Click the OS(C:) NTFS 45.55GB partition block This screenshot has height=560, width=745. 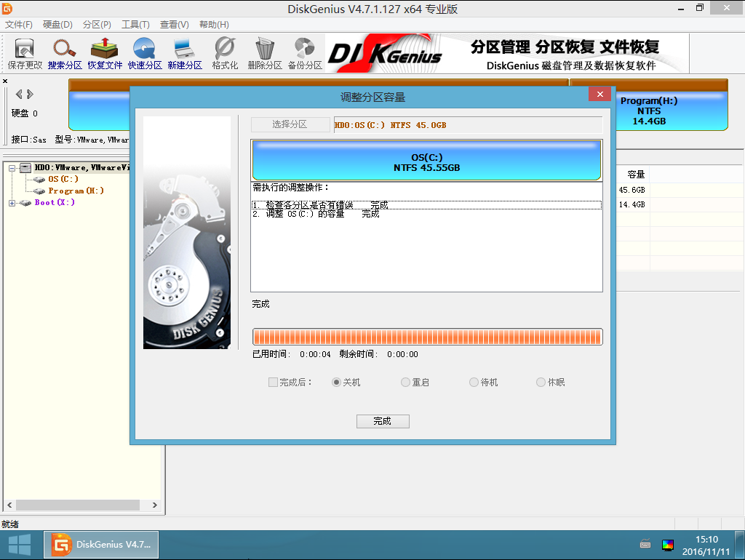click(x=426, y=160)
